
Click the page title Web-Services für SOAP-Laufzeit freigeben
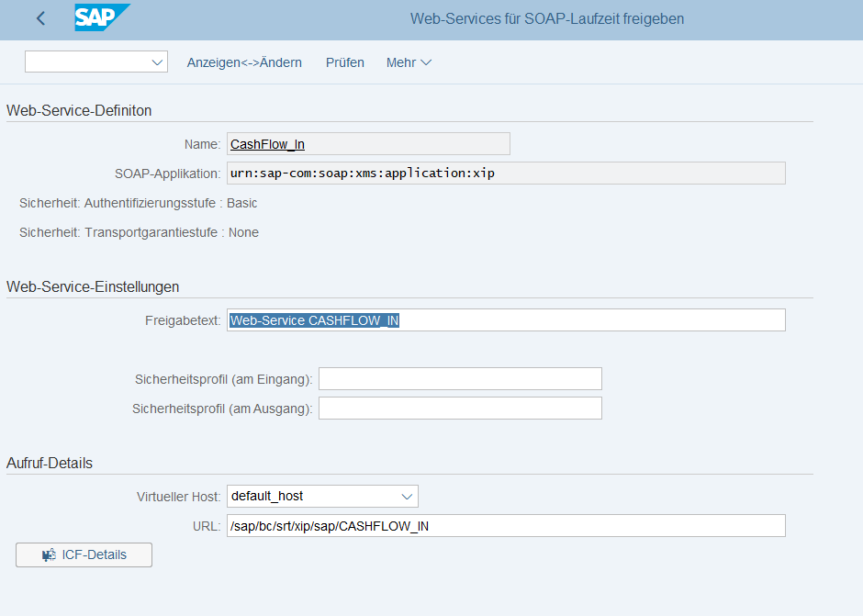[546, 19]
